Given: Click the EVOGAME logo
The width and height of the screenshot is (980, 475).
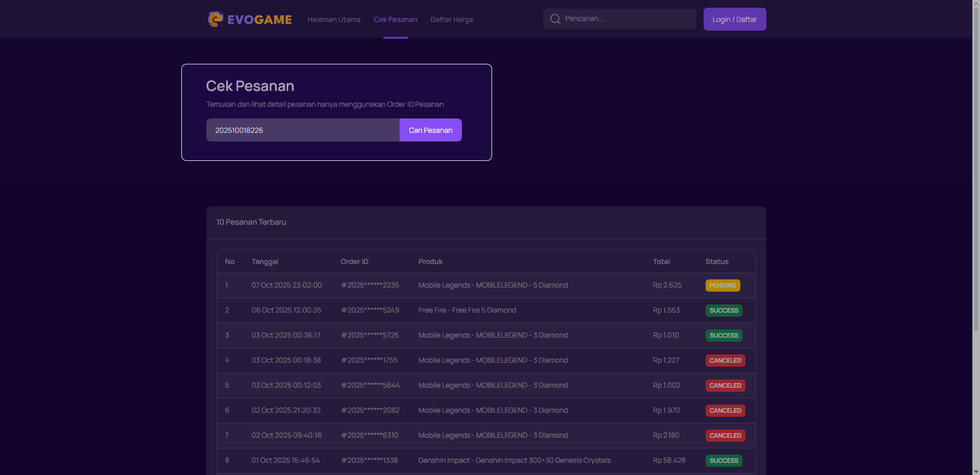Looking at the screenshot, I should pyautogui.click(x=249, y=19).
